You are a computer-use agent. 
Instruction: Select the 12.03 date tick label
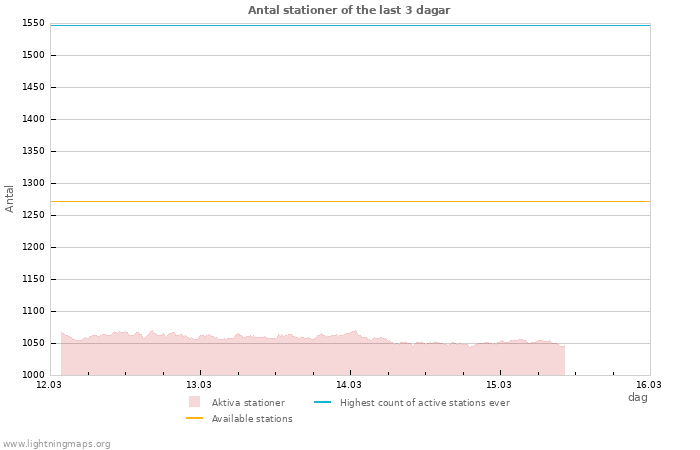(x=49, y=384)
